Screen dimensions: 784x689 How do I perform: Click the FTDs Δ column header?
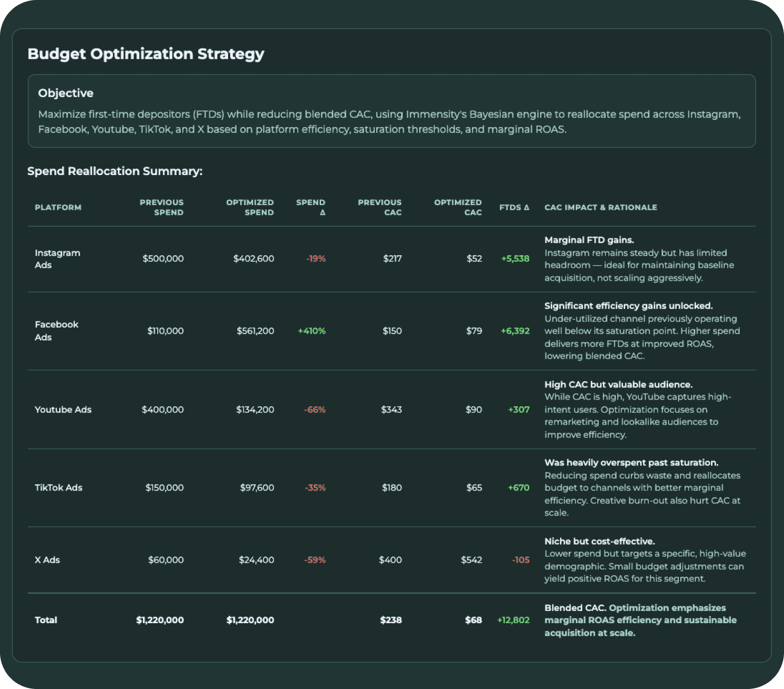(x=514, y=207)
